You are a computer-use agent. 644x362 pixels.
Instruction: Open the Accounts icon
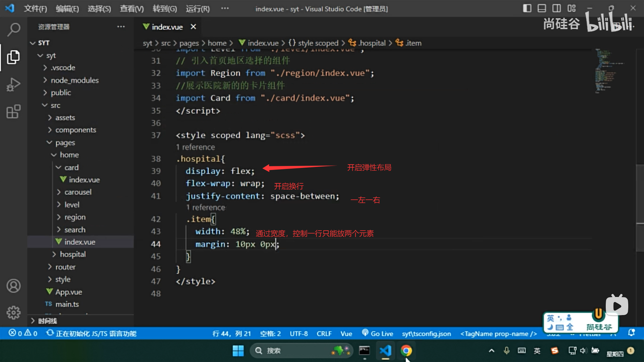tap(13, 286)
